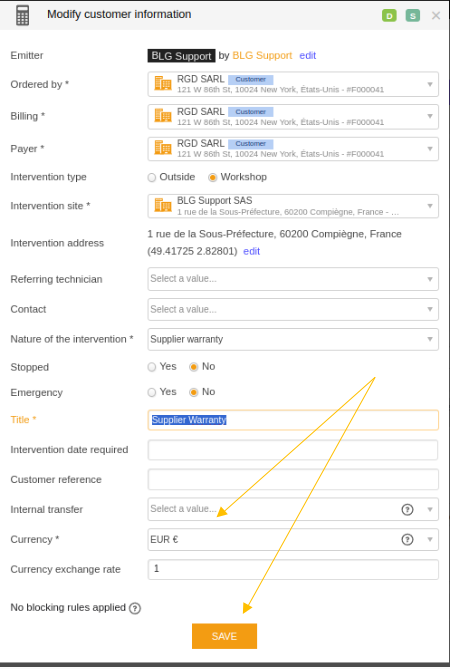The image size is (450, 669).
Task: Click the green D badge icon
Action: point(389,16)
